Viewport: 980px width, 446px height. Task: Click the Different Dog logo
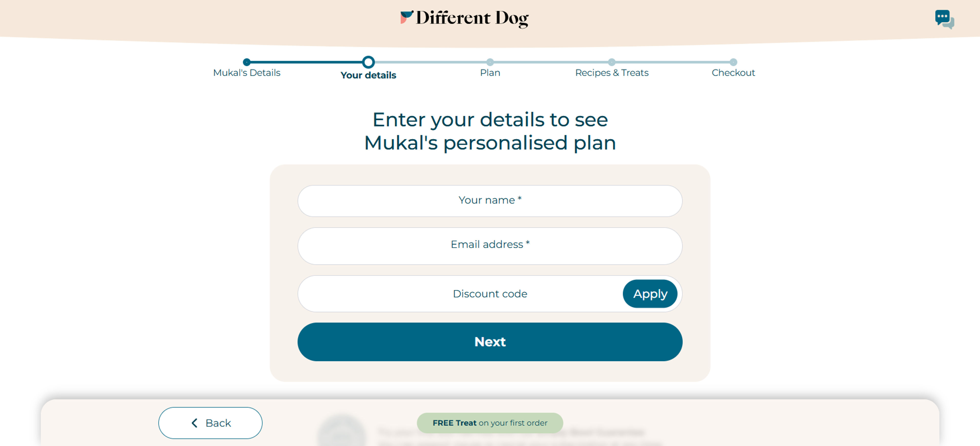464,18
